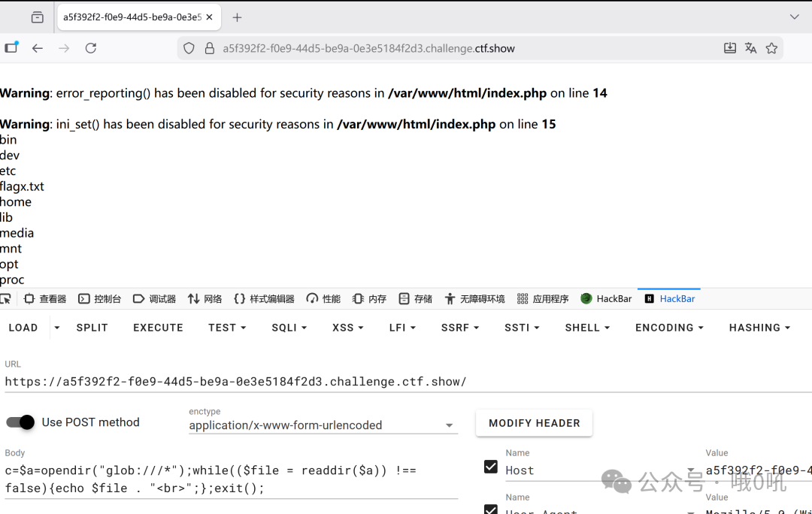Click the address bar URL
The image size is (812, 514).
coord(368,48)
